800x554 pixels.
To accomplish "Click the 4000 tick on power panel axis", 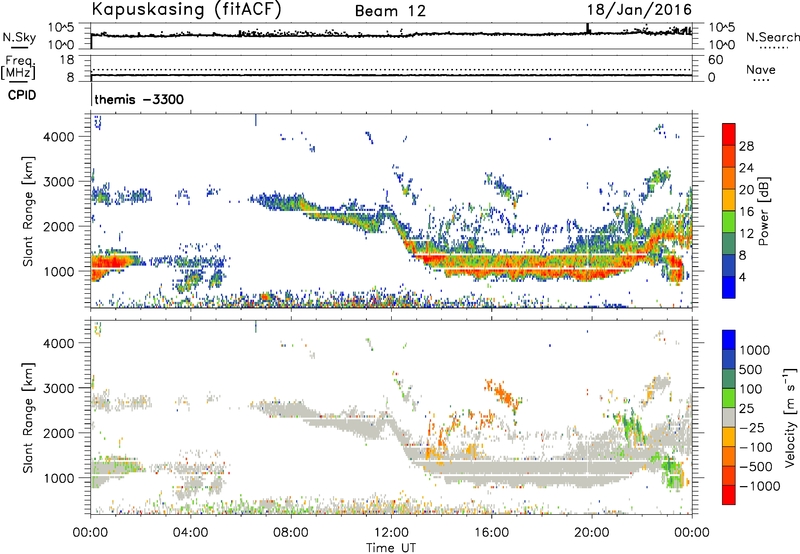I will click(59, 137).
